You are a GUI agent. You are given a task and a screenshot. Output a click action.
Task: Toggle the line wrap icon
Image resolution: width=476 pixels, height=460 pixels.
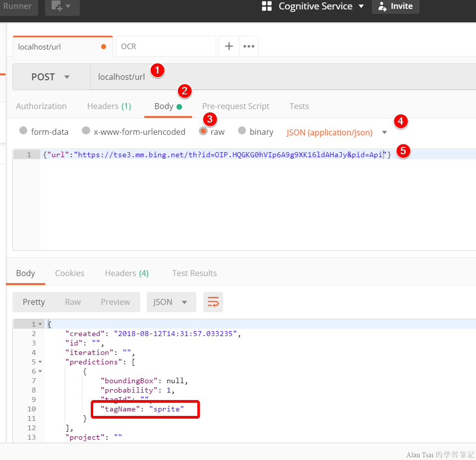pyautogui.click(x=213, y=302)
